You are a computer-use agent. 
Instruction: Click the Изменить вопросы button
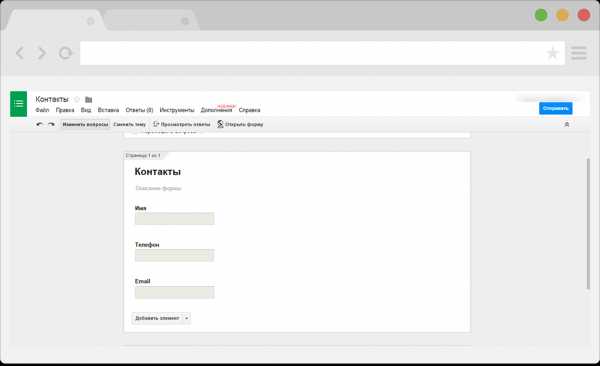(x=85, y=124)
